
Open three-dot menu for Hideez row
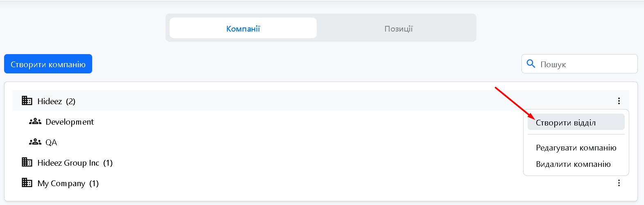pyautogui.click(x=619, y=101)
